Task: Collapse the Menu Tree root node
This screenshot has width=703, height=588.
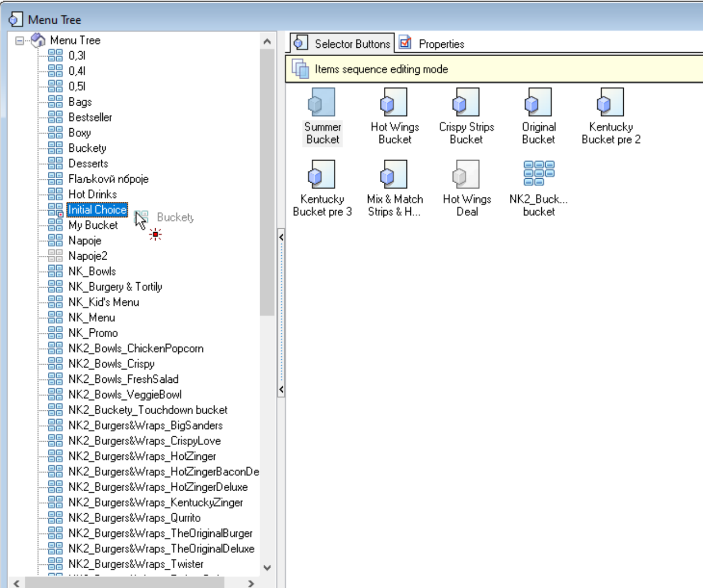Action: (x=20, y=41)
